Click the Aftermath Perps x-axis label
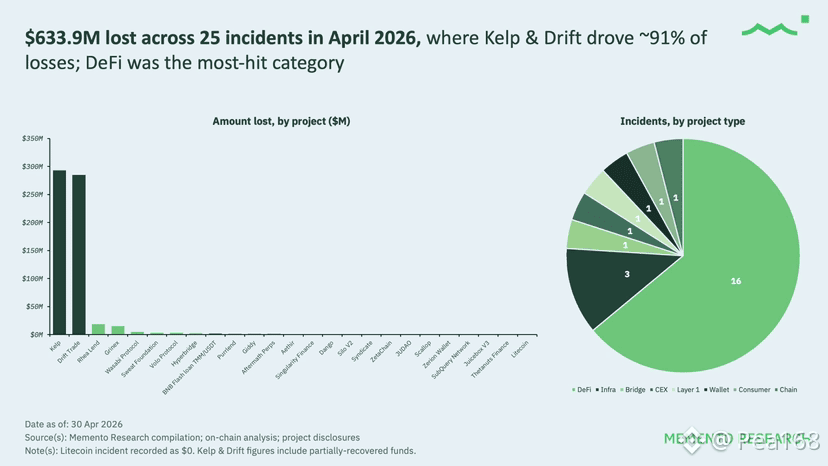Viewport: 828px width, 466px height. click(258, 358)
